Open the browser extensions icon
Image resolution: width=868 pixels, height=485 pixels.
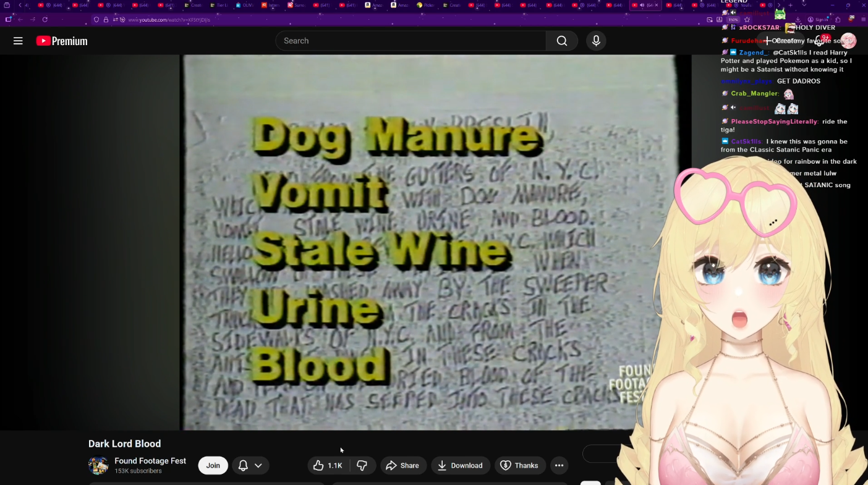tap(839, 20)
